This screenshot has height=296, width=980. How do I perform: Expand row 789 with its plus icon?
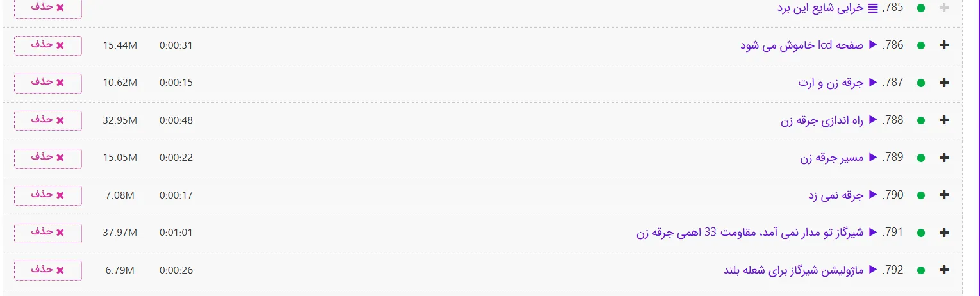pos(943,158)
